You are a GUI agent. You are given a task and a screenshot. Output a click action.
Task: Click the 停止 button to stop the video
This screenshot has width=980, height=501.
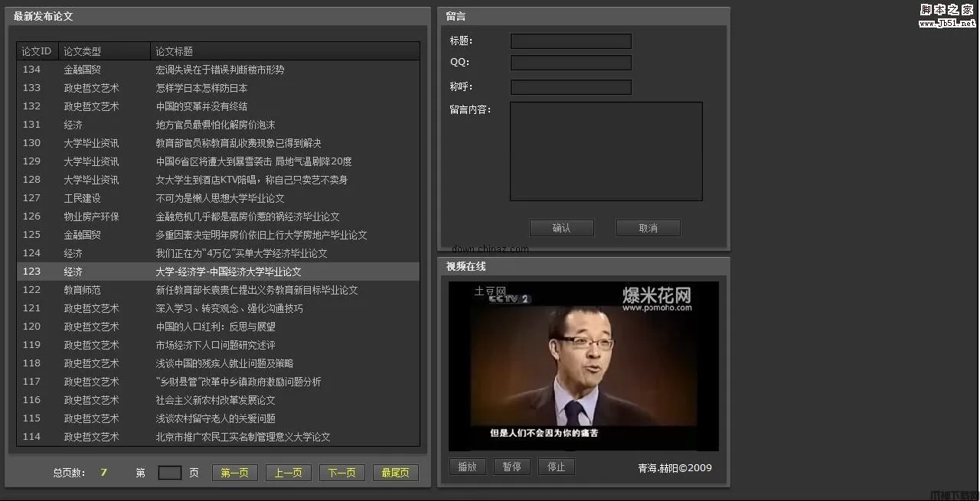click(x=557, y=467)
